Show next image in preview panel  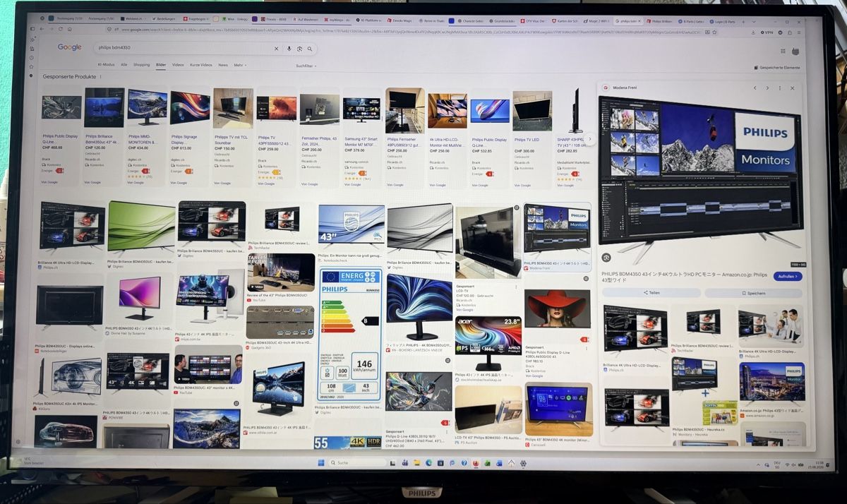point(768,88)
